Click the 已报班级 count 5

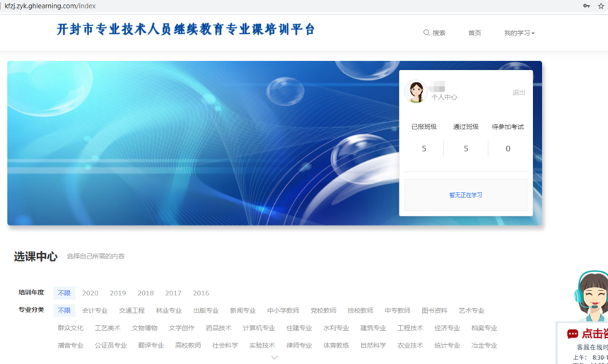pyautogui.click(x=423, y=149)
